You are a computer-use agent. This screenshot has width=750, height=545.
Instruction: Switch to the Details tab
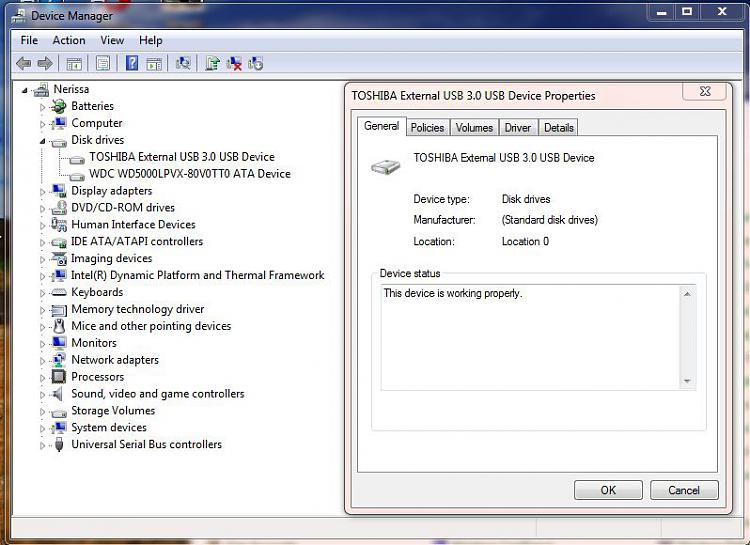[x=558, y=128]
